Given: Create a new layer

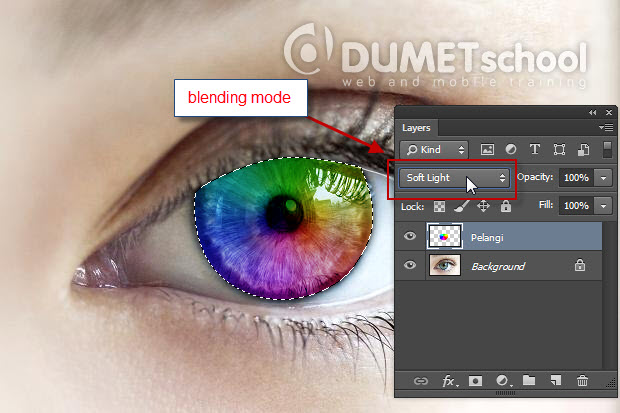Looking at the screenshot, I should tap(556, 380).
